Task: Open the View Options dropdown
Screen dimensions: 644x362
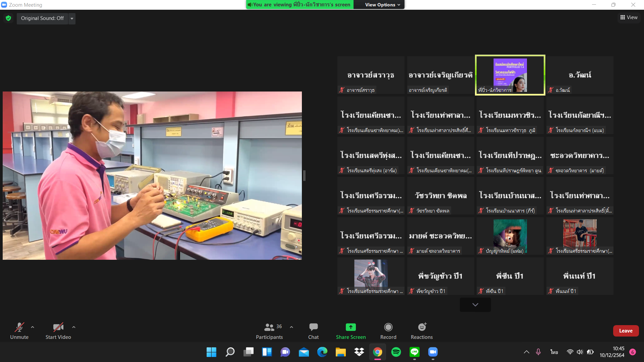Action: click(382, 5)
